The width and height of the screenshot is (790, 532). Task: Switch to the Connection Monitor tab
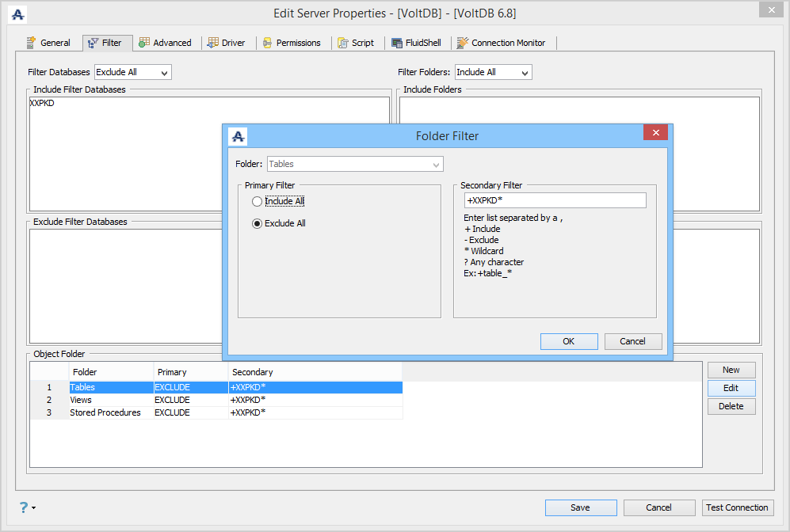tap(502, 43)
